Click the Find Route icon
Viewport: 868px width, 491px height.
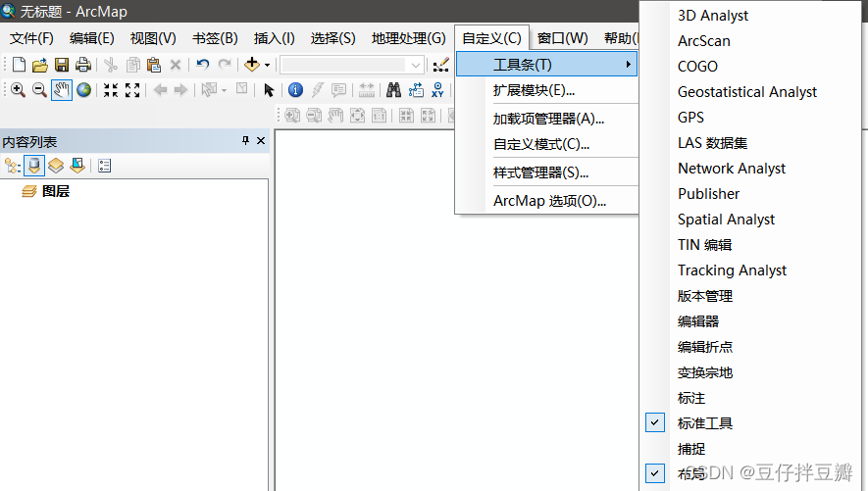[416, 89]
